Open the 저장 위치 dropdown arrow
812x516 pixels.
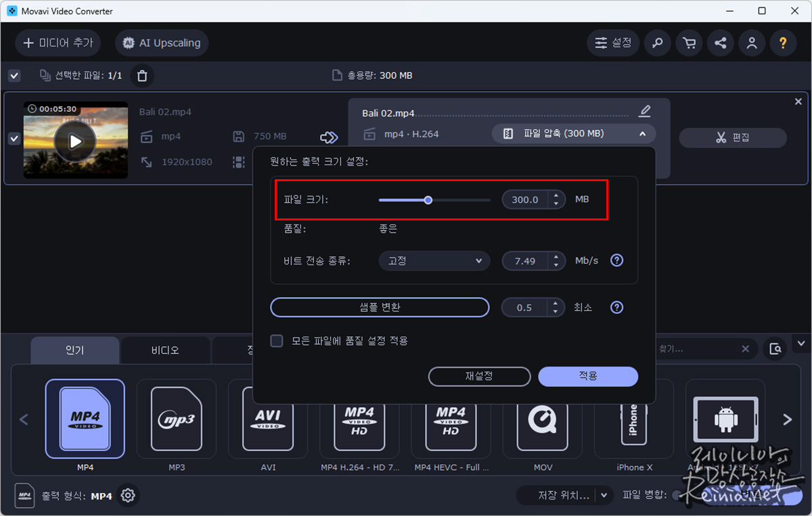pos(602,494)
